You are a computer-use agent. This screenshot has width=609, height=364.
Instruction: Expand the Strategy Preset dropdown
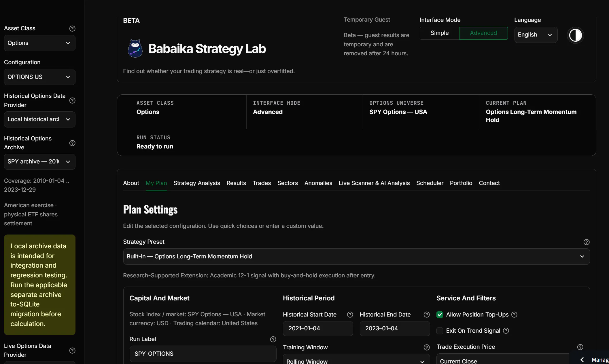tap(356, 257)
